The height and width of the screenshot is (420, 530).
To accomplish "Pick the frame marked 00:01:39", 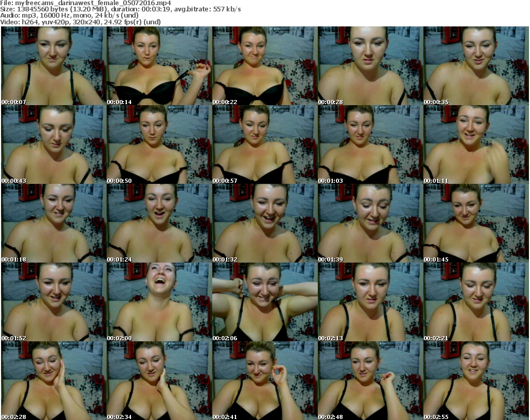I will [370, 224].
